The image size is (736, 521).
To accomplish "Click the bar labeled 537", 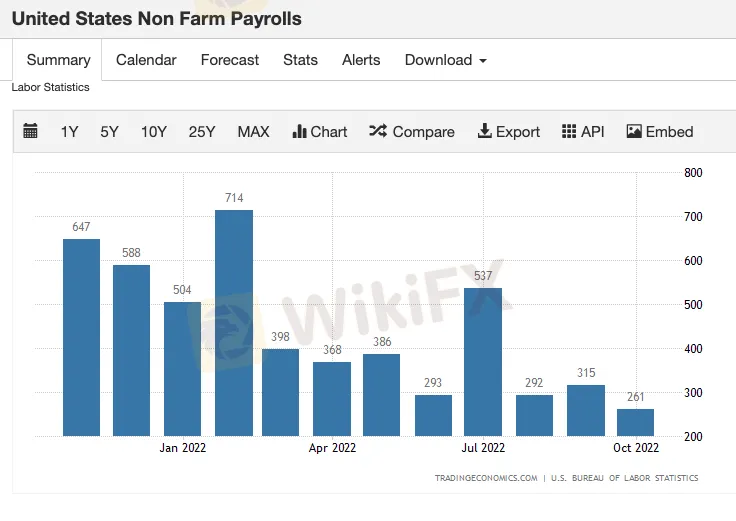I will 483,362.
